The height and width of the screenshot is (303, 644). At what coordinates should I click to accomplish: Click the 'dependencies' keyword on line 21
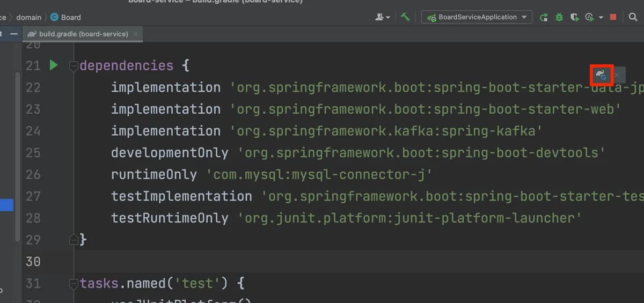tap(127, 65)
